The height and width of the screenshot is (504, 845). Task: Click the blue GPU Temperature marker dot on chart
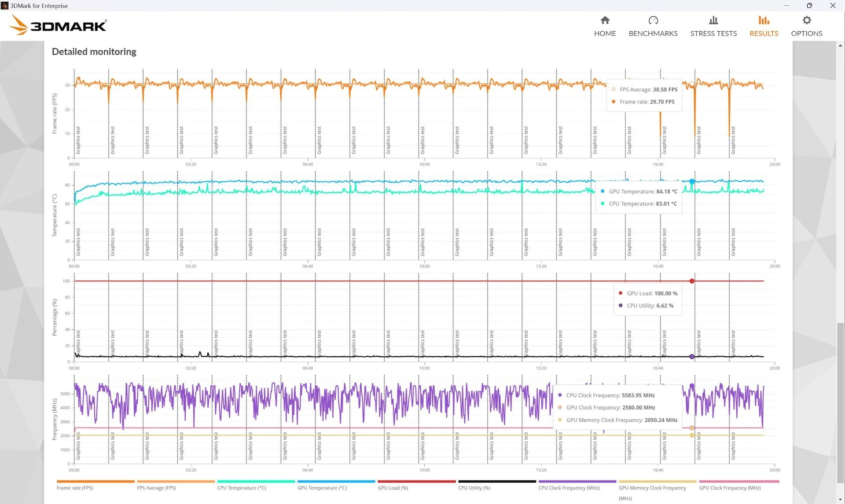(x=692, y=181)
